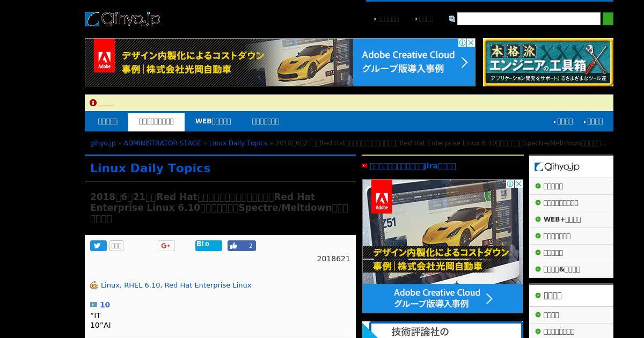The width and height of the screenshot is (644, 338).
Task: Open the ADMINISTRATOR STAGE breadcrumb link
Action: (162, 143)
